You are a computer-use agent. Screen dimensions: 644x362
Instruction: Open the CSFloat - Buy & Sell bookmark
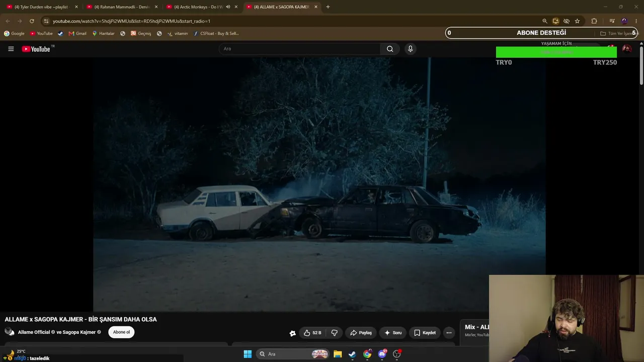pos(216,34)
